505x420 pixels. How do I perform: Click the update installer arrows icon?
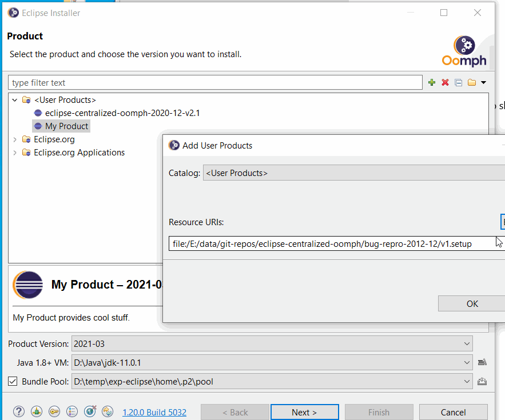pos(108,411)
